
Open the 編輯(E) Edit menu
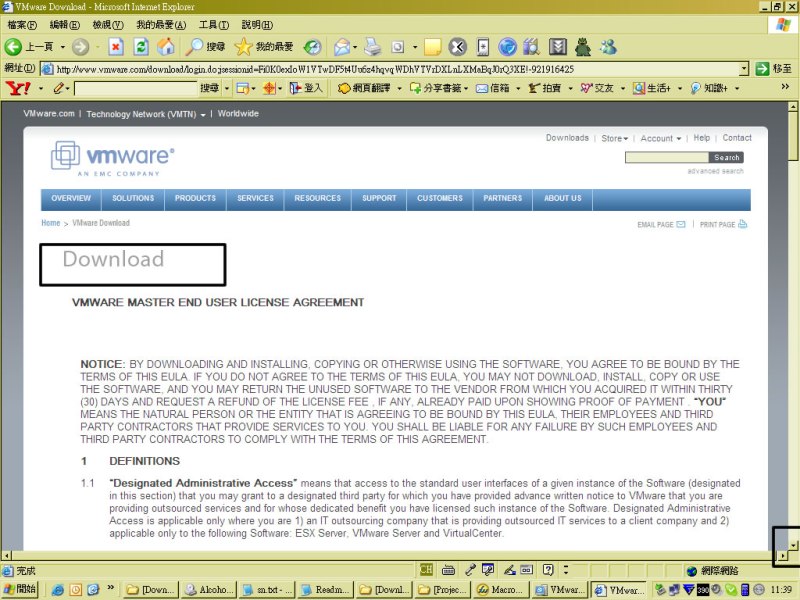coord(64,24)
